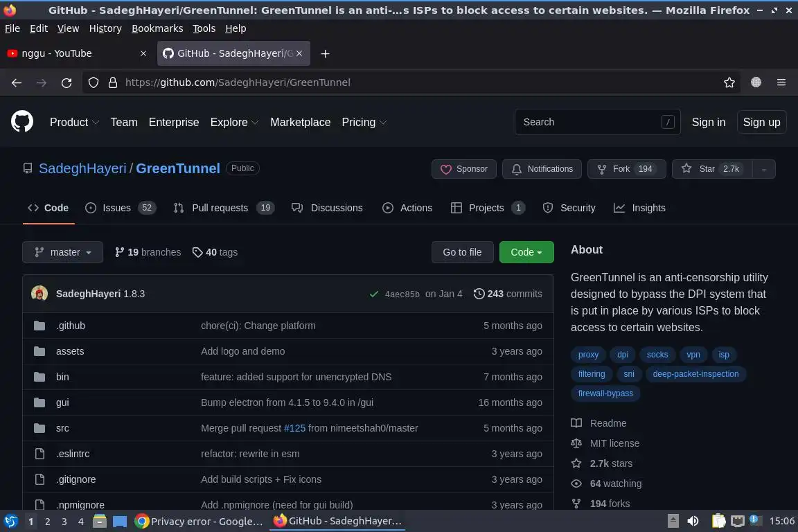Open the file manager from the taskbar

[100, 522]
